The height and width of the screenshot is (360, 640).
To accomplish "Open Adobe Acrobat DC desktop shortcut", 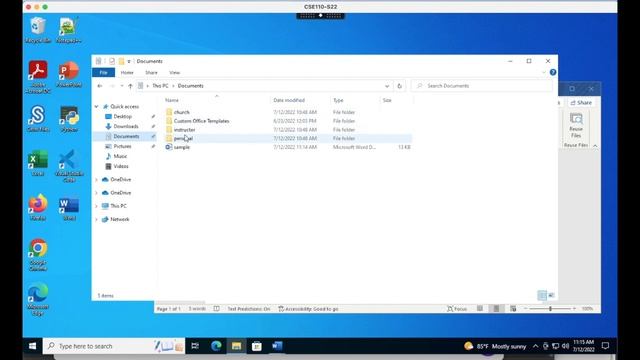I will click(x=38, y=77).
